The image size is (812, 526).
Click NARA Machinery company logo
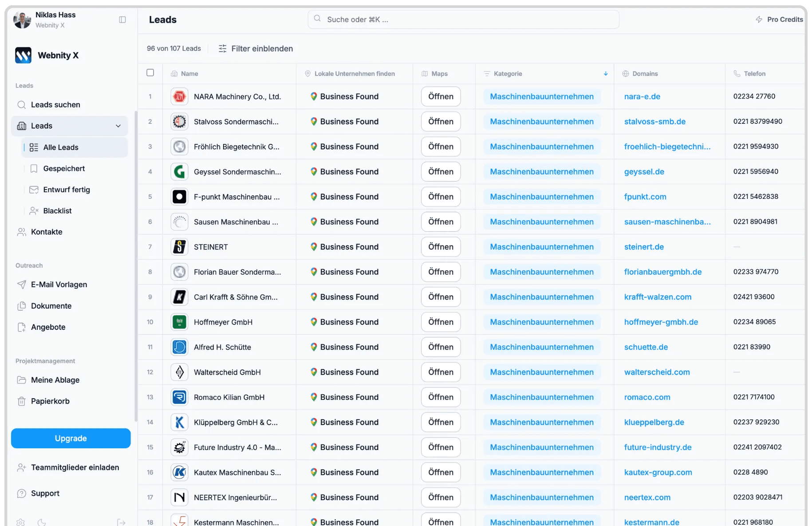179,96
